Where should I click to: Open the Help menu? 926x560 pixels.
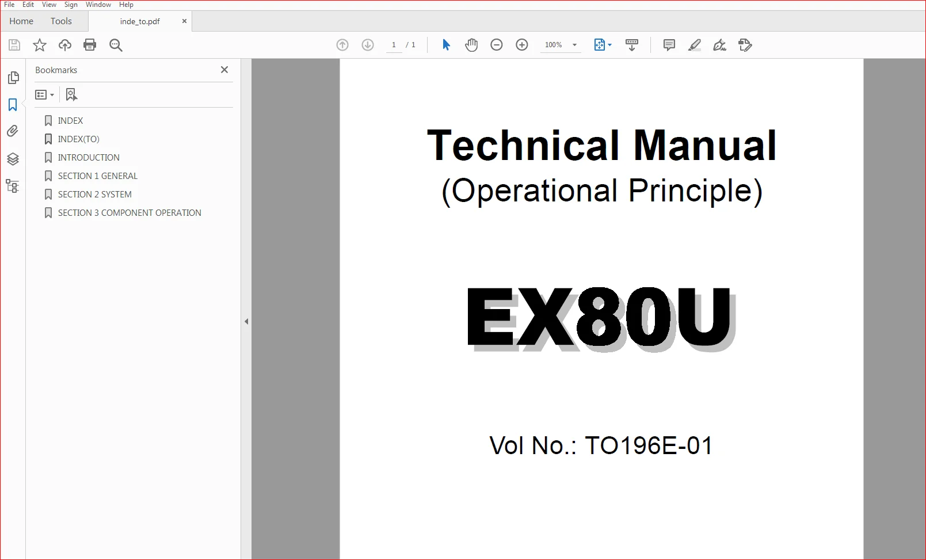point(126,5)
